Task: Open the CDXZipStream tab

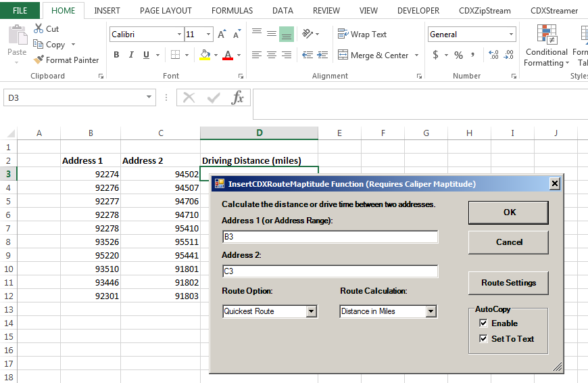Action: pos(485,11)
